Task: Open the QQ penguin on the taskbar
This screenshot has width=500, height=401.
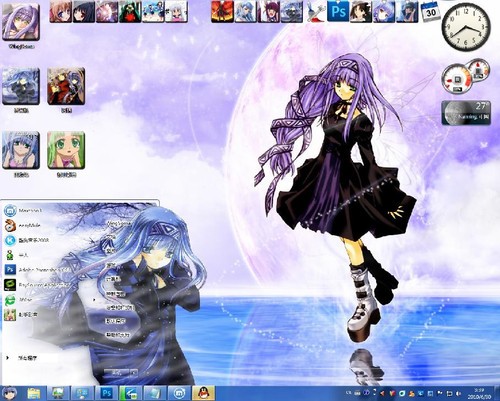Action: click(203, 393)
